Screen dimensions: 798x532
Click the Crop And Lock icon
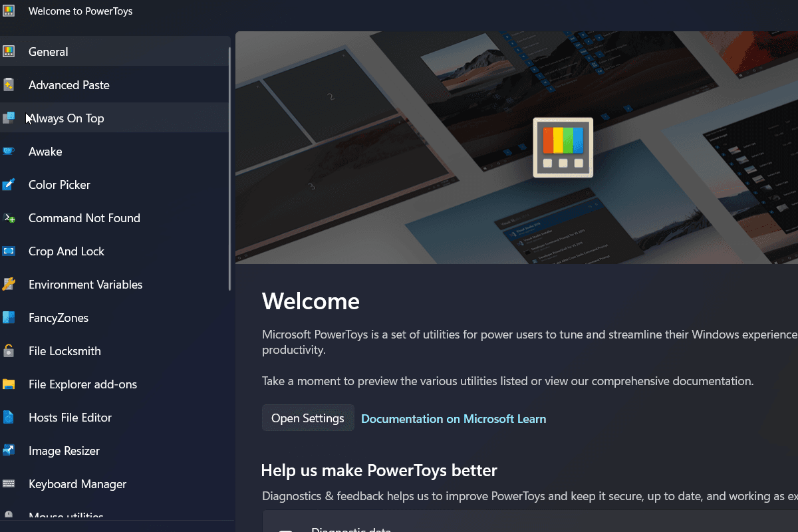point(8,251)
